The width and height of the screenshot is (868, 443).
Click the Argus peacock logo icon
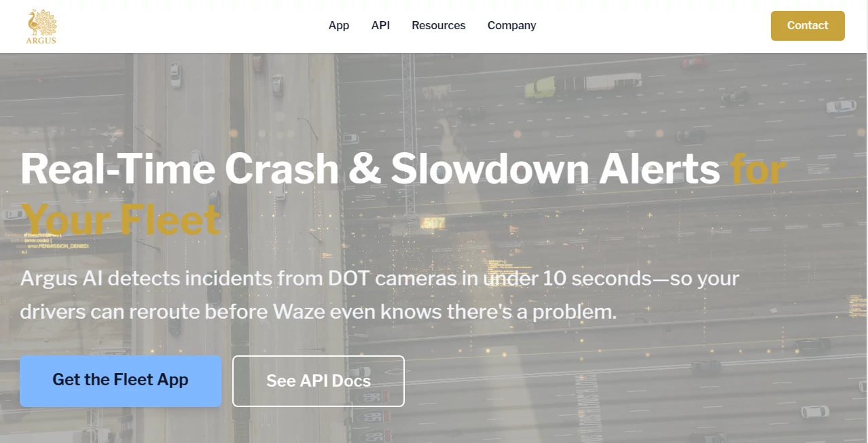coord(41,22)
